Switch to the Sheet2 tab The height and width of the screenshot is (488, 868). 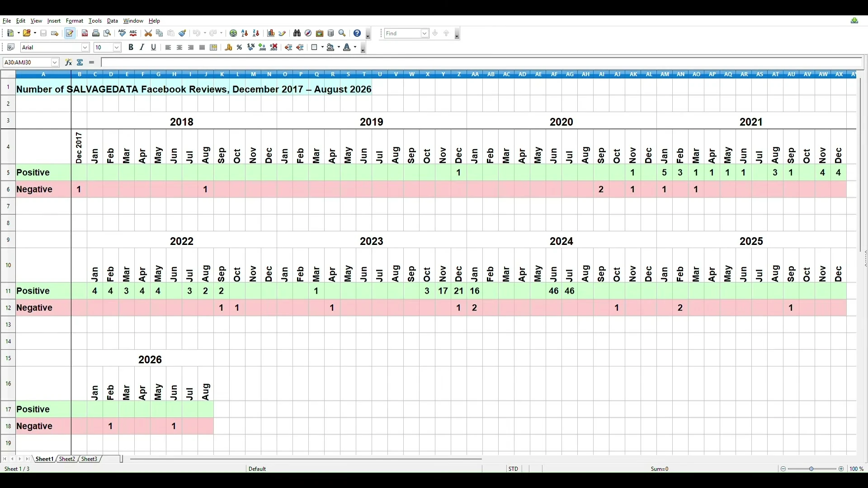[67, 459]
